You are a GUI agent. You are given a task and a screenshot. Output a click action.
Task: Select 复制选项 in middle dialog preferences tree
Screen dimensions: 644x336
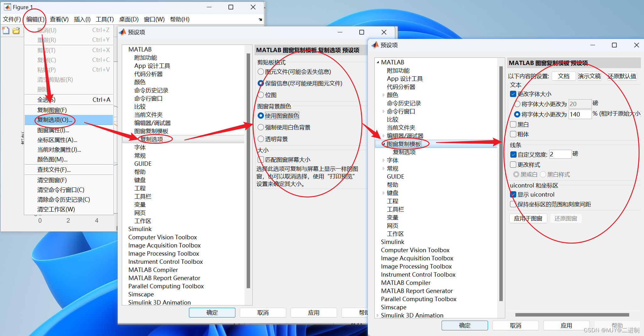(x=152, y=139)
